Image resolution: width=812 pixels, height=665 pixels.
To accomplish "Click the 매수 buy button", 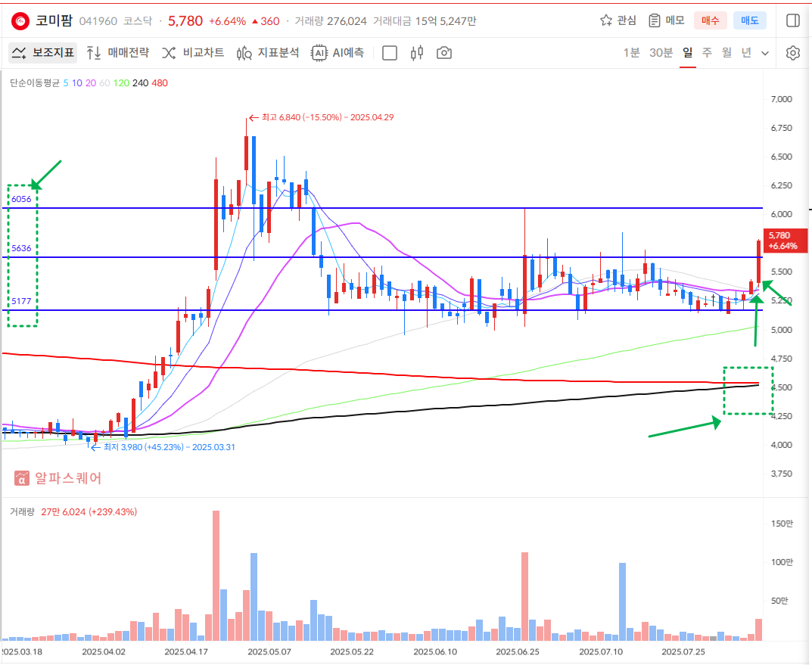I will pos(710,20).
